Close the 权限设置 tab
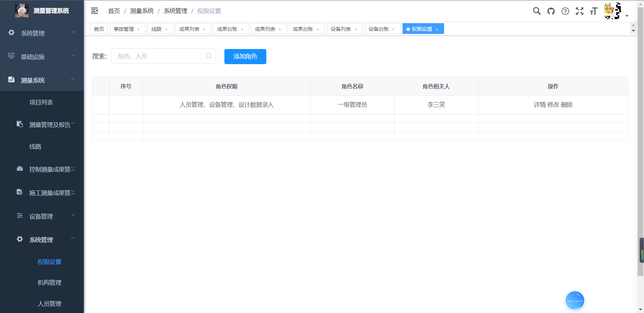Screen dimensions: 644x313 point(437,30)
